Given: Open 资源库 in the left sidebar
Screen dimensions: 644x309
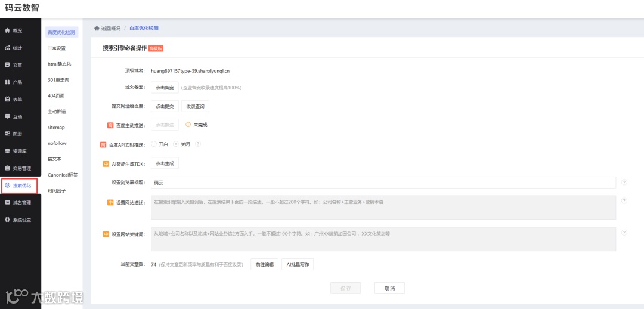Looking at the screenshot, I should tap(20, 151).
